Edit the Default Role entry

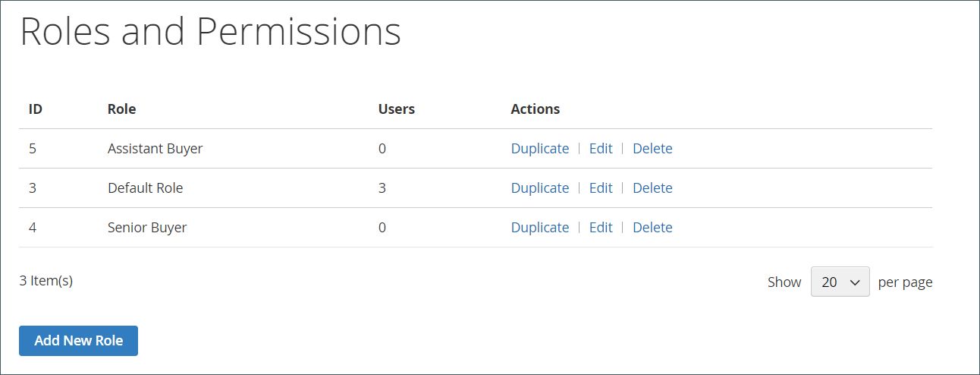(x=600, y=188)
